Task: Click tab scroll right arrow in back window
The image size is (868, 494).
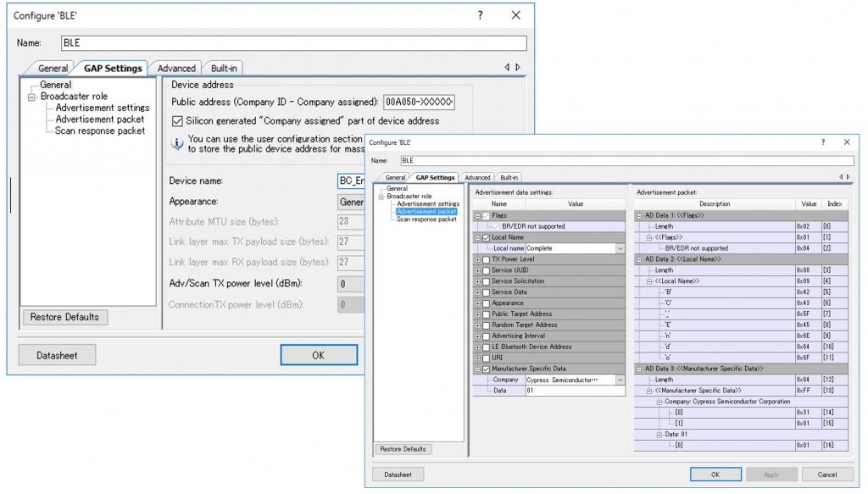Action: pyautogui.click(x=518, y=67)
